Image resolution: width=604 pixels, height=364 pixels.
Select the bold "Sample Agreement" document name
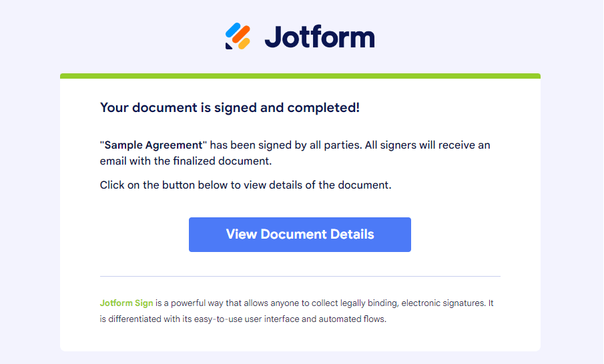(154, 145)
